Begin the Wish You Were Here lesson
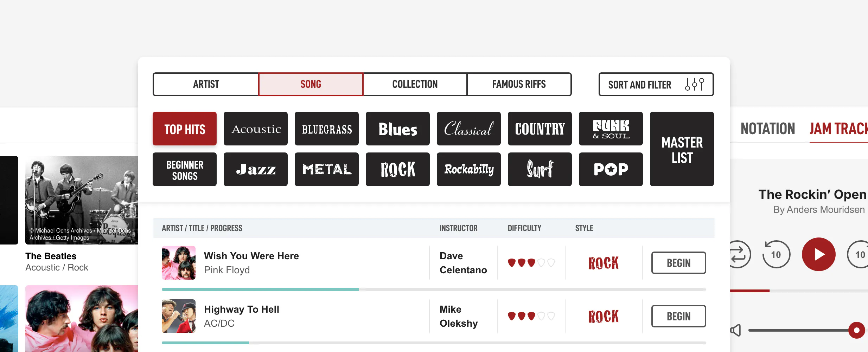 (678, 263)
